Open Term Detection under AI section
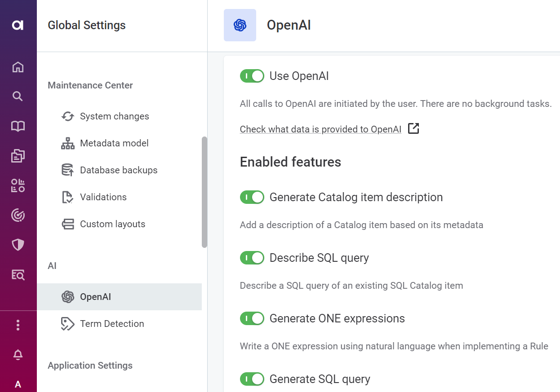Image resolution: width=560 pixels, height=392 pixels. [112, 324]
